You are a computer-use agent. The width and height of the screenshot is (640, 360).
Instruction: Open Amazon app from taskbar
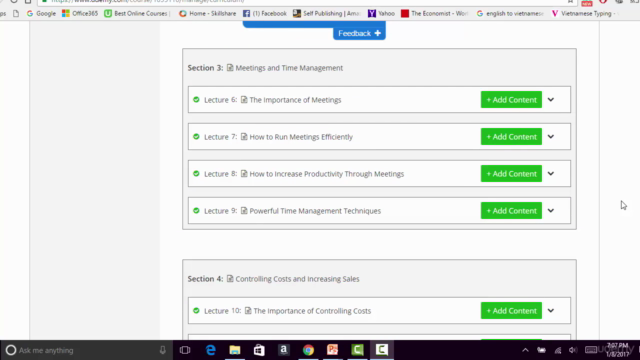point(283,350)
